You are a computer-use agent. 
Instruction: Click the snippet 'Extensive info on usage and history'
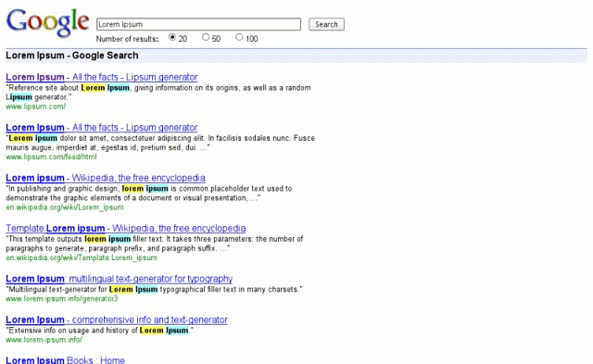99,331
